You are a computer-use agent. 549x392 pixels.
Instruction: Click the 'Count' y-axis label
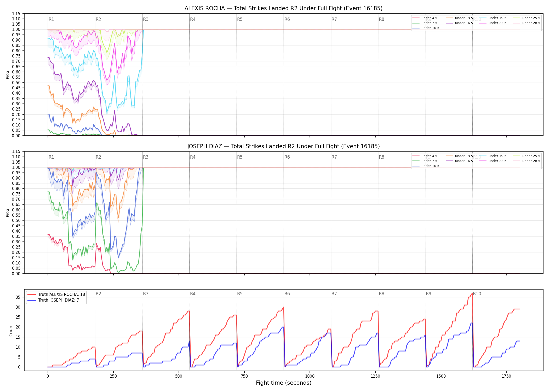[11, 330]
